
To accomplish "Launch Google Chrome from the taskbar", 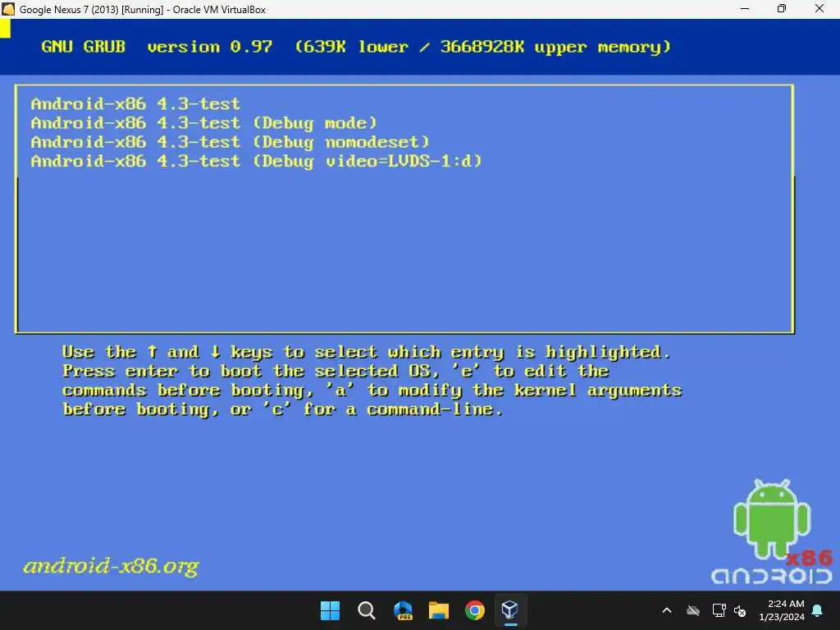I will [x=475, y=610].
